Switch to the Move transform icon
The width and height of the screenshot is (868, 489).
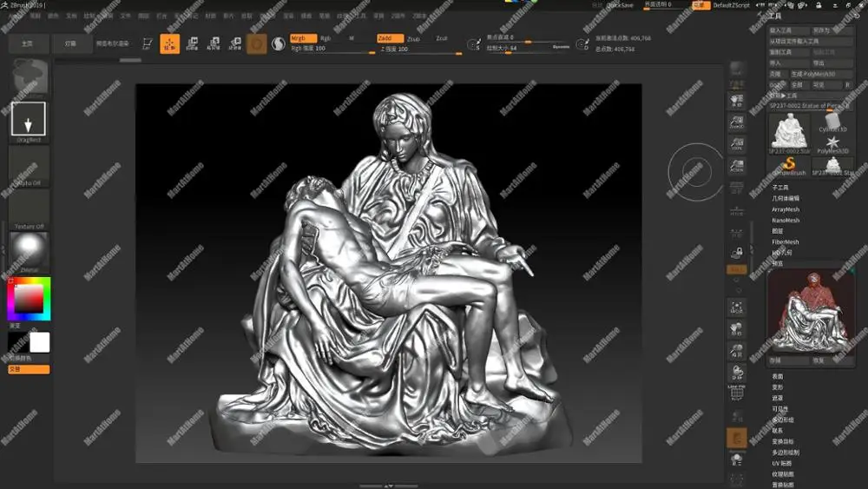(192, 43)
